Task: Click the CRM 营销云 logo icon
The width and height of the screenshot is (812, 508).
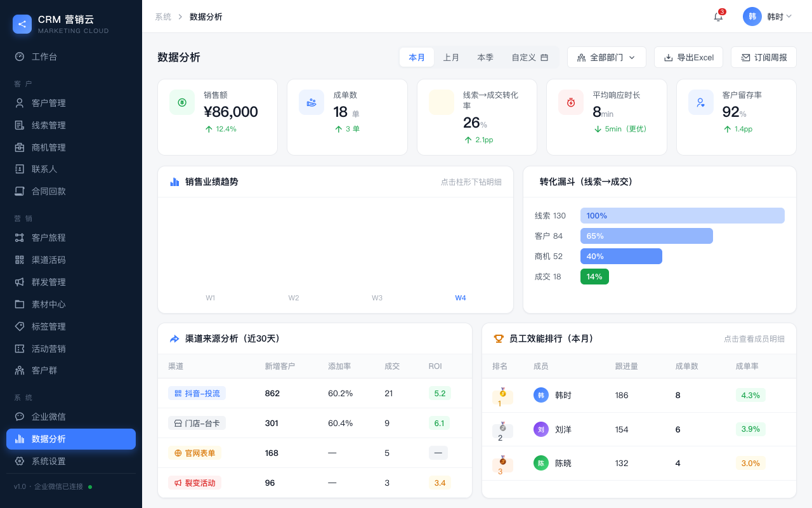Action: [x=22, y=24]
